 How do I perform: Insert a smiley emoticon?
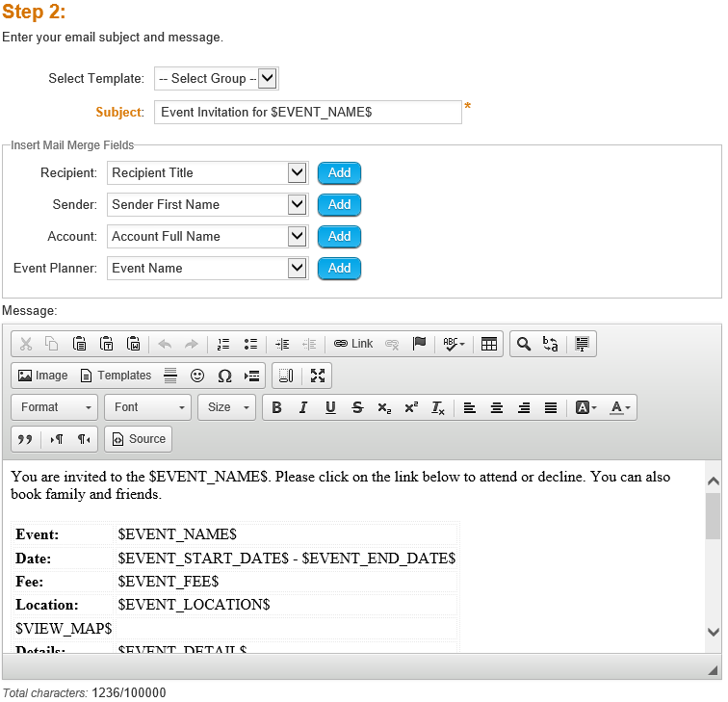[x=197, y=376]
